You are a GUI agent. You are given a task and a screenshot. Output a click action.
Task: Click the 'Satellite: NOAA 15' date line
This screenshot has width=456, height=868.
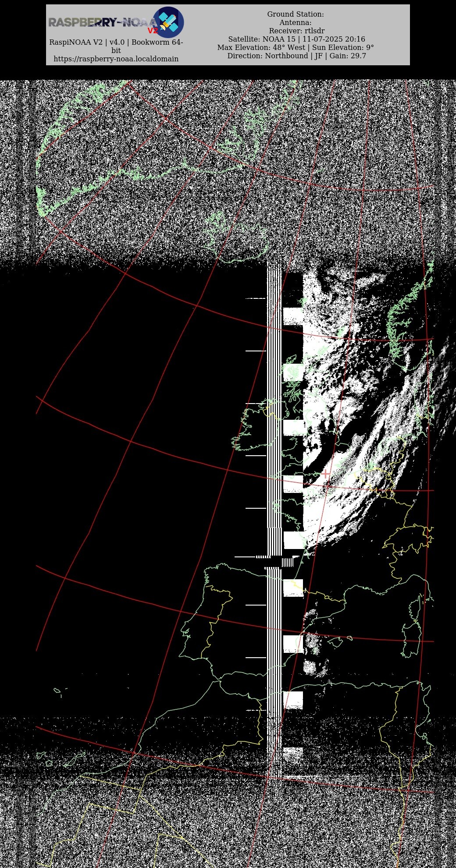point(296,39)
